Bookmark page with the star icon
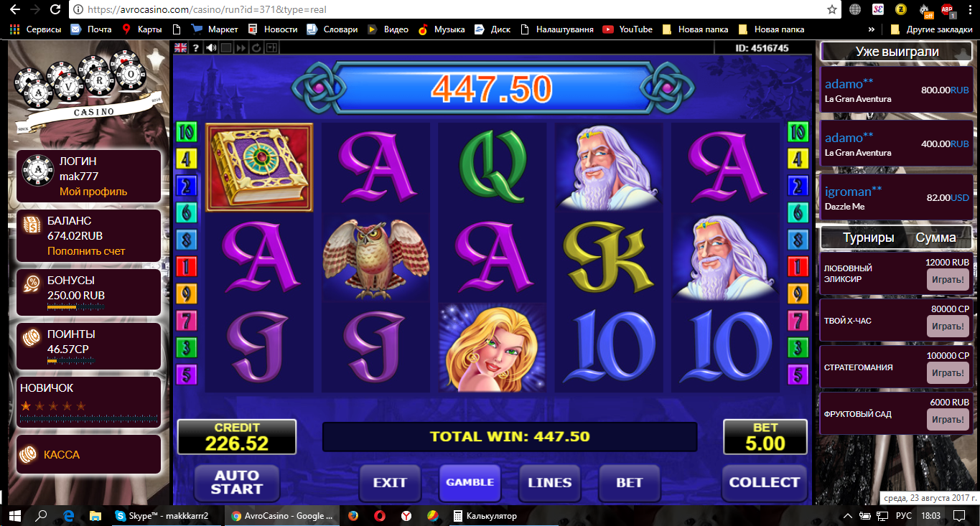Image resolution: width=980 pixels, height=526 pixels. point(831,9)
